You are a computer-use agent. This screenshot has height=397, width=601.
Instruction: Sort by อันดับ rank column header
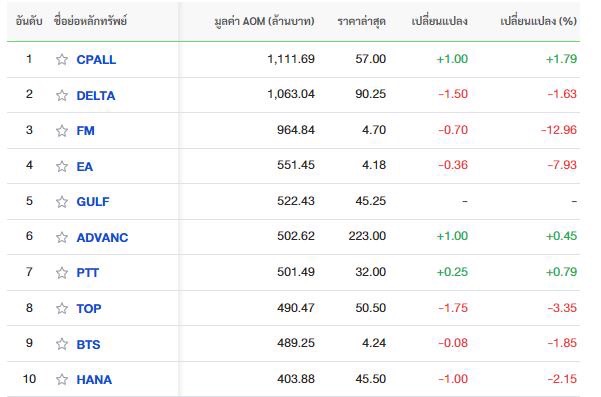(x=29, y=21)
